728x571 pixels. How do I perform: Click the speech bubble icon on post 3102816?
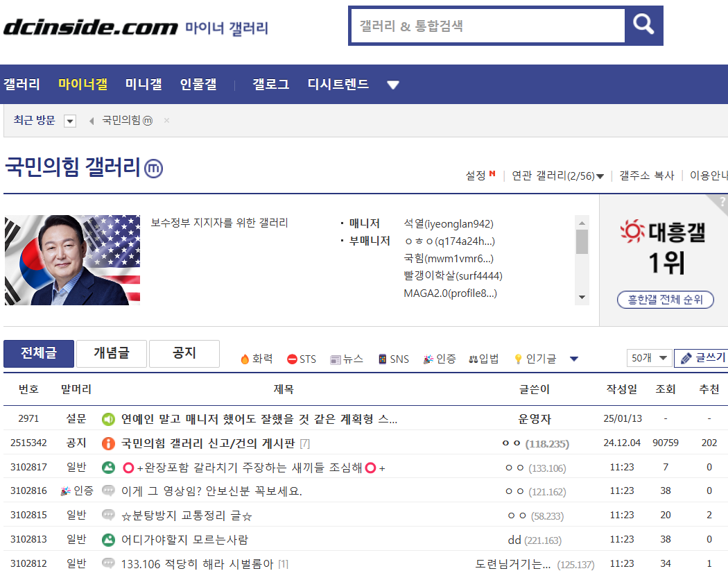click(x=108, y=491)
